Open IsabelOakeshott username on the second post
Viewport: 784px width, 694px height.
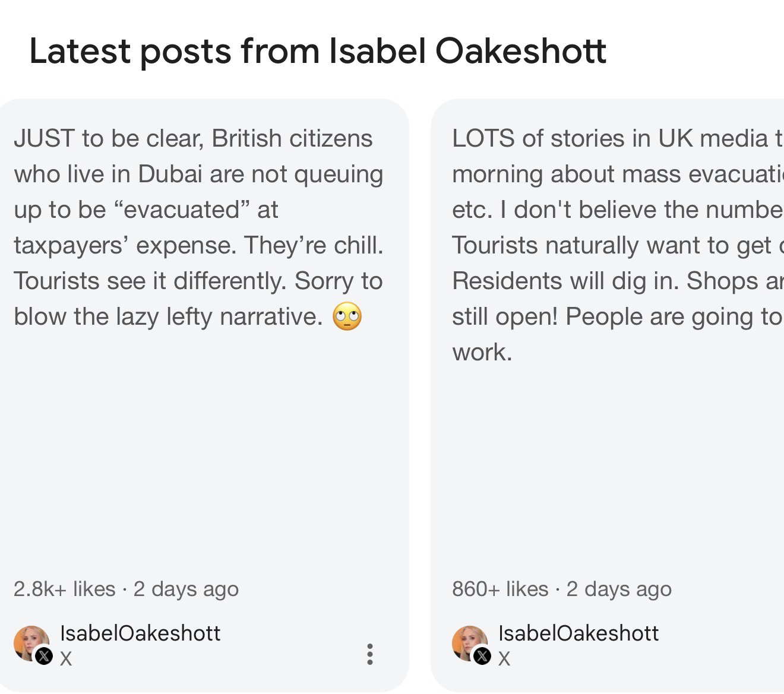pos(578,633)
